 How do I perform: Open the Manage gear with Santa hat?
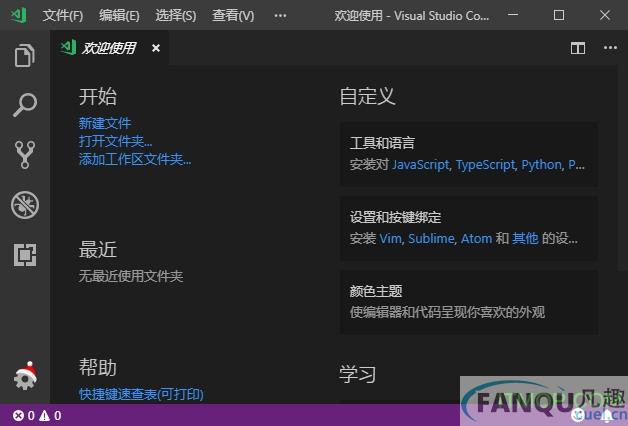click(x=25, y=376)
